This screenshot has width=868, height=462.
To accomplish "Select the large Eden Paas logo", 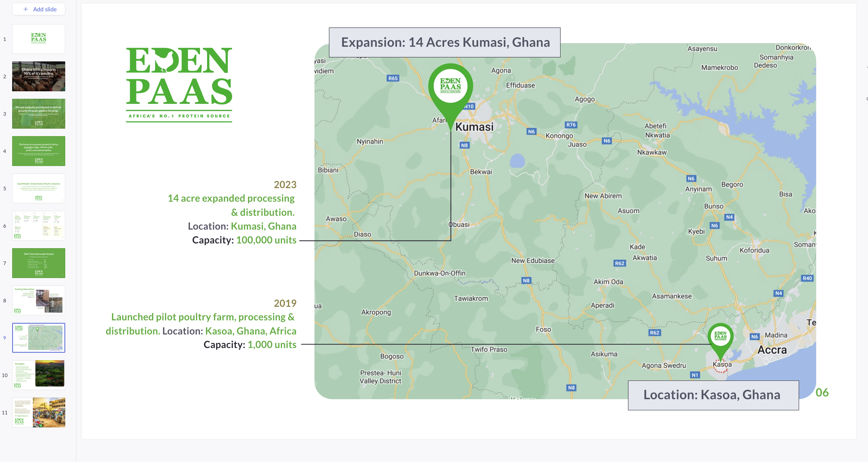I will click(x=179, y=84).
